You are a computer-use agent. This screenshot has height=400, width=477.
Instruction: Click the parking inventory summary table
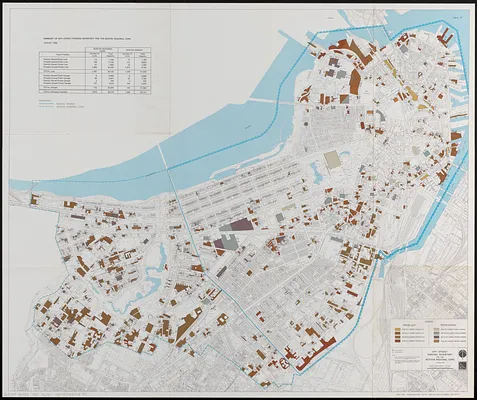click(95, 71)
